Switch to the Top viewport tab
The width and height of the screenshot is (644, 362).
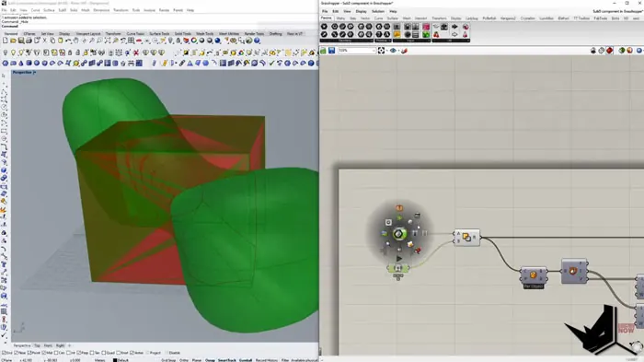point(37,345)
